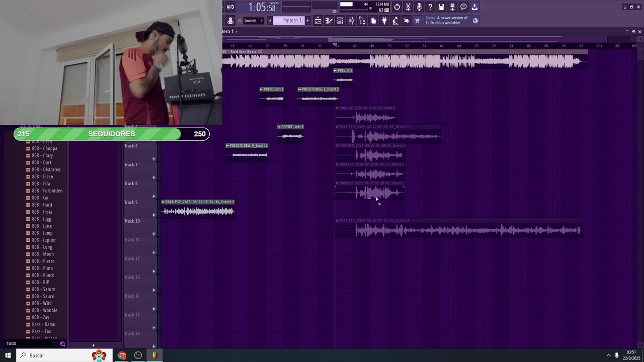
Task: Mute Track 12 with its green dot
Action: (x=153, y=271)
